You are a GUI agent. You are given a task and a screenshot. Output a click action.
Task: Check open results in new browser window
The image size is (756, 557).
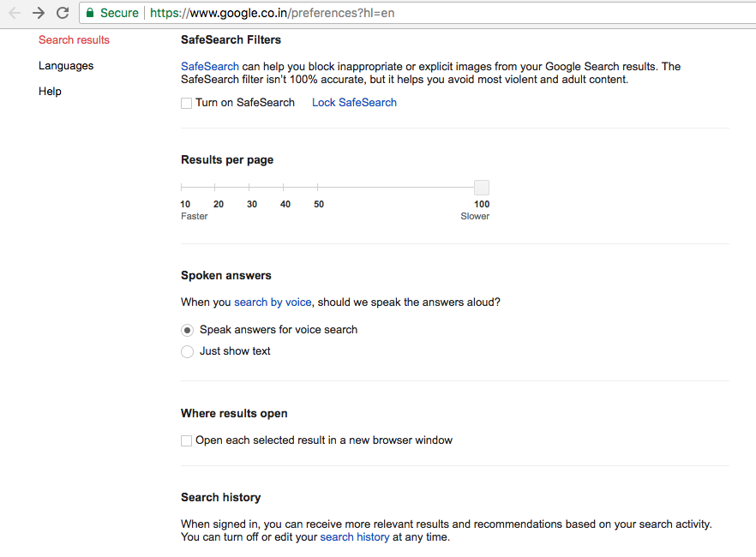pyautogui.click(x=187, y=440)
